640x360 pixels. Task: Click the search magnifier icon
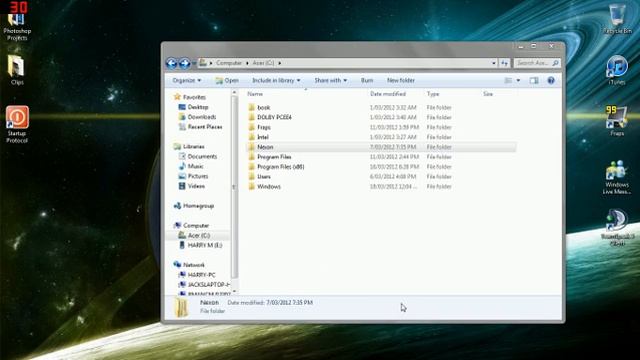pos(555,63)
